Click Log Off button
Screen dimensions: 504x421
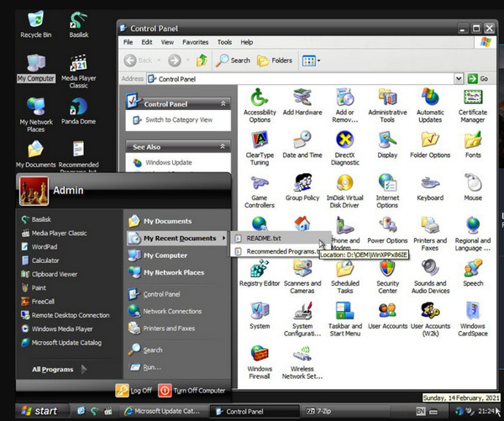point(134,391)
